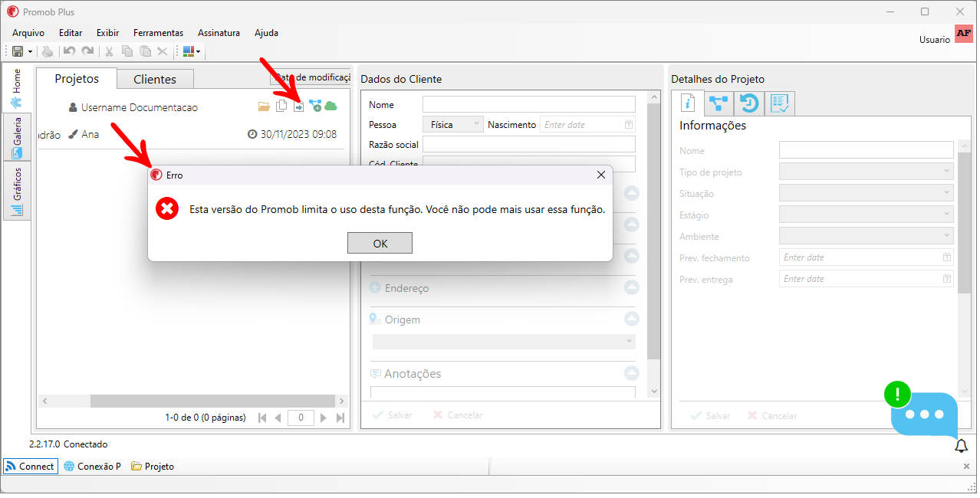This screenshot has height=498, width=980.
Task: Open the Exibir menu
Action: point(107,33)
